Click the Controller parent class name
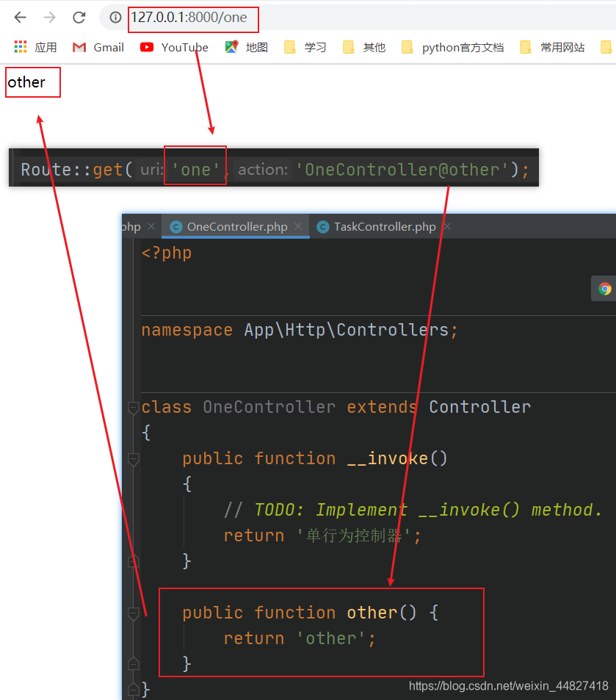The width and height of the screenshot is (616, 700). click(x=480, y=407)
